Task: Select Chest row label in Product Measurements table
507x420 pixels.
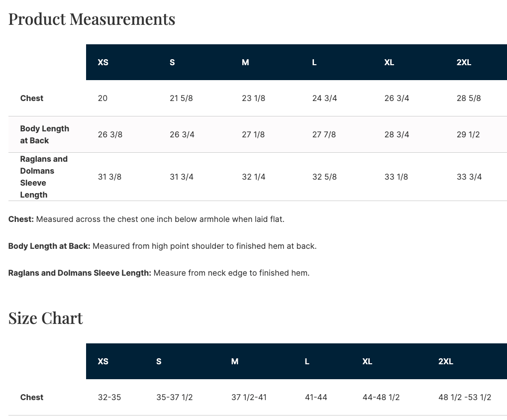Action: (x=32, y=98)
